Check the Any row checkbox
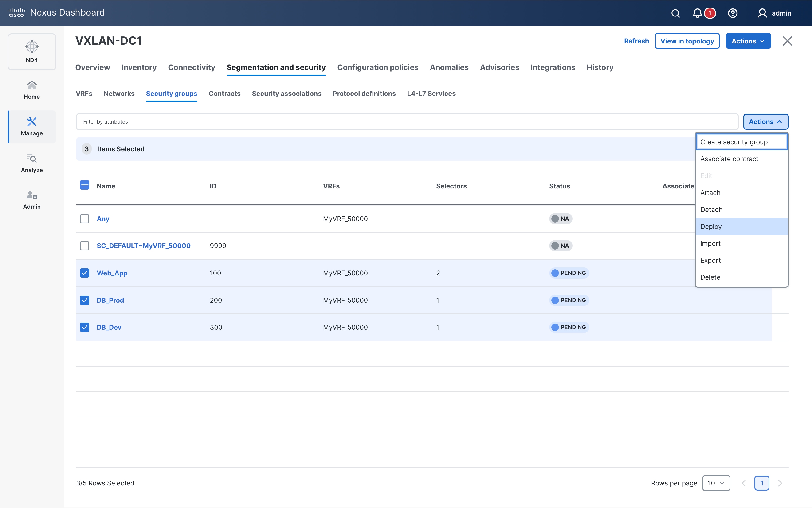The image size is (812, 508). click(85, 219)
